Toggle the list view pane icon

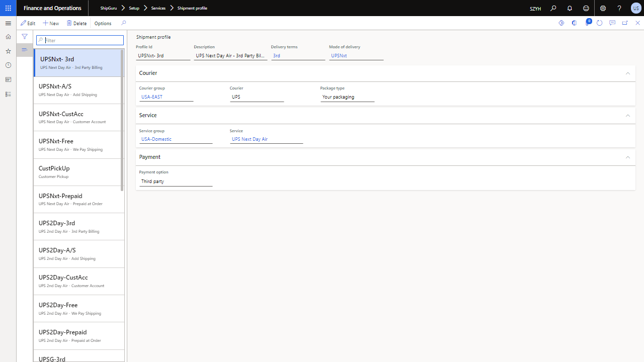[x=24, y=50]
